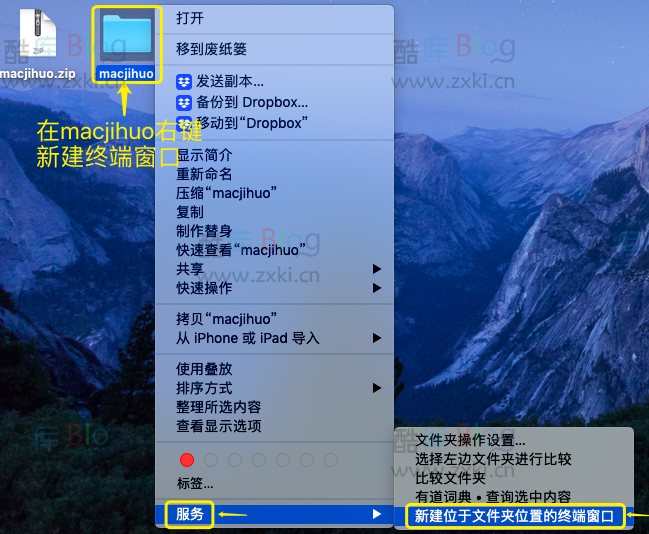Choose 选择左边文件夹进行比较 in services submenu
Image resolution: width=649 pixels, height=534 pixels.
514,459
